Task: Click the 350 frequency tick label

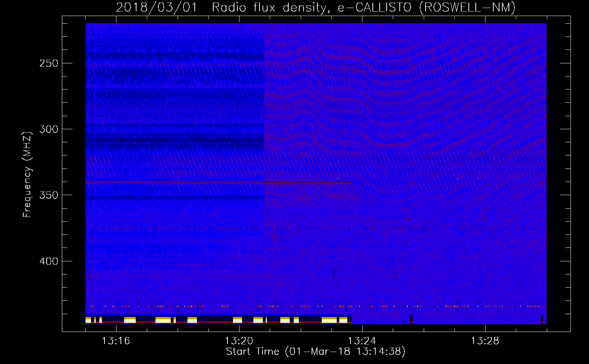Action: click(49, 195)
